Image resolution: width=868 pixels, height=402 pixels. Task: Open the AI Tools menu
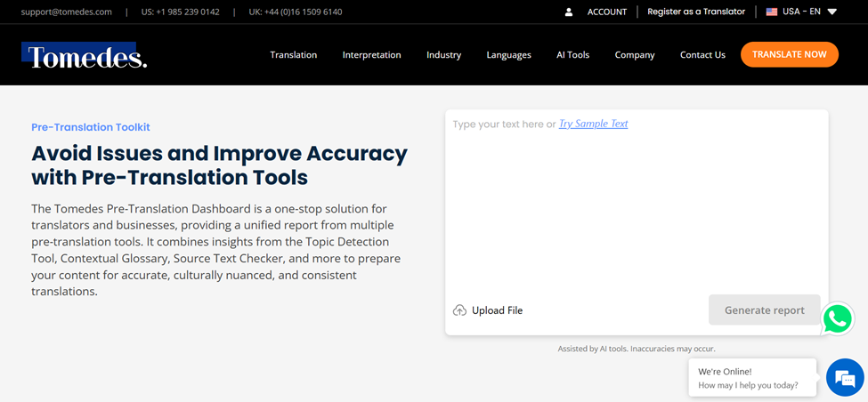(573, 55)
